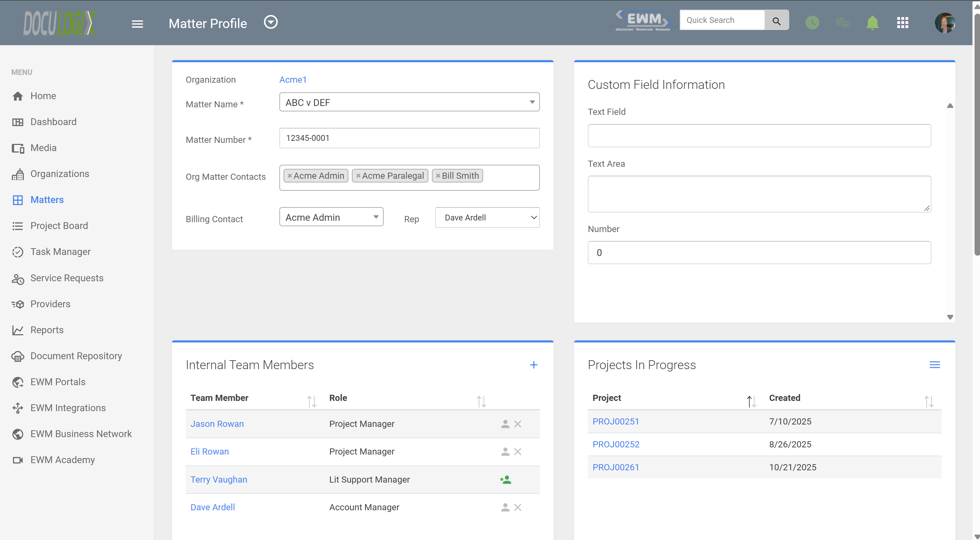
Task: Open Task Manager menu entry
Action: point(51,252)
